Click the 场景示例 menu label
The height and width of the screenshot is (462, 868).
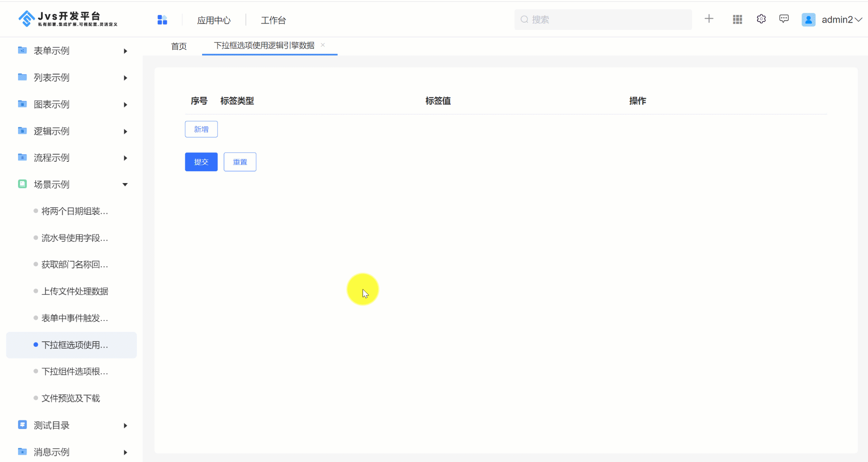pyautogui.click(x=52, y=184)
